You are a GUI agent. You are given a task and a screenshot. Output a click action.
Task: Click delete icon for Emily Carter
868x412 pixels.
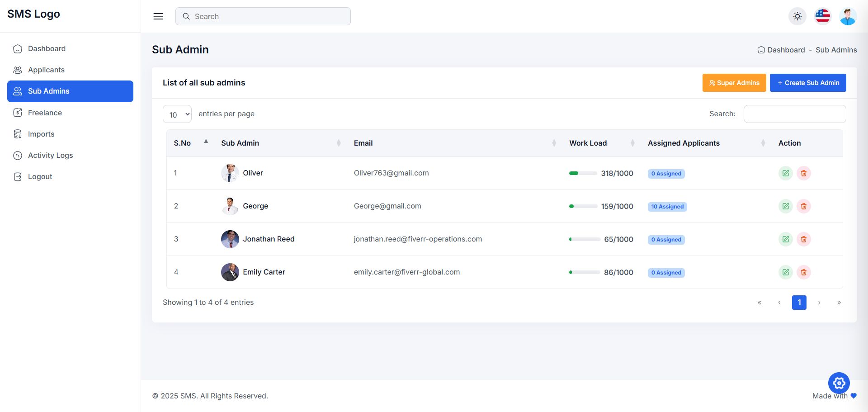tap(803, 272)
